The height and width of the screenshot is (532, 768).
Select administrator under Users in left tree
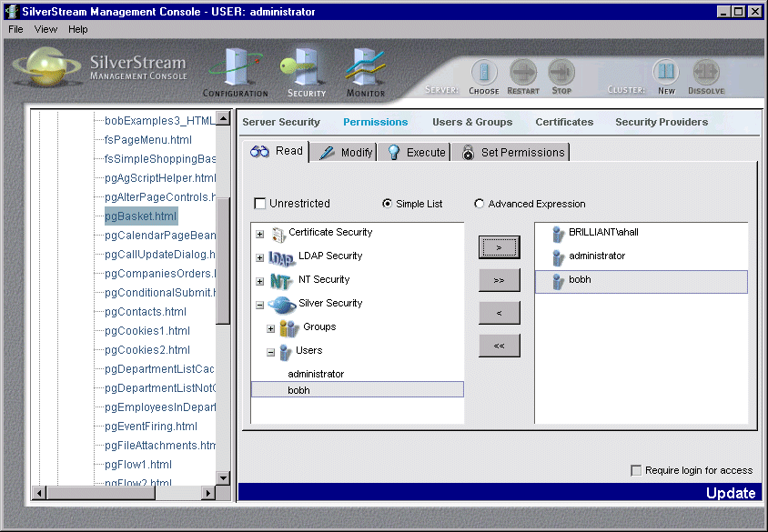pos(316,374)
